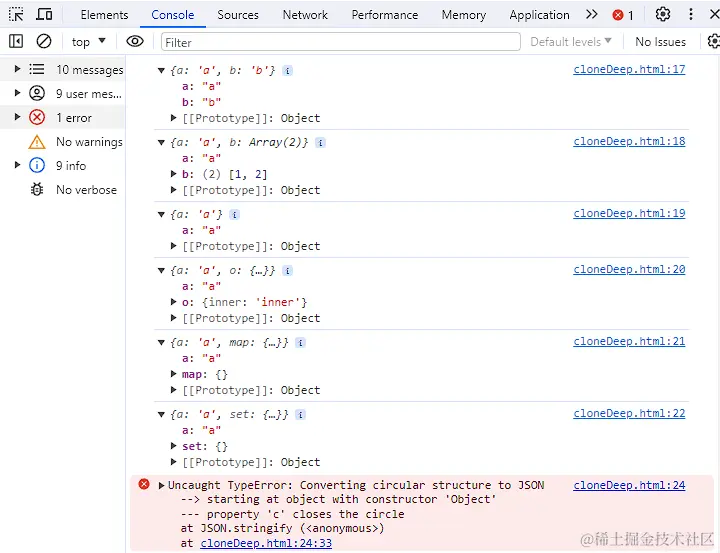Click the No Issues button
Screen dimensions: 720x553
(660, 42)
